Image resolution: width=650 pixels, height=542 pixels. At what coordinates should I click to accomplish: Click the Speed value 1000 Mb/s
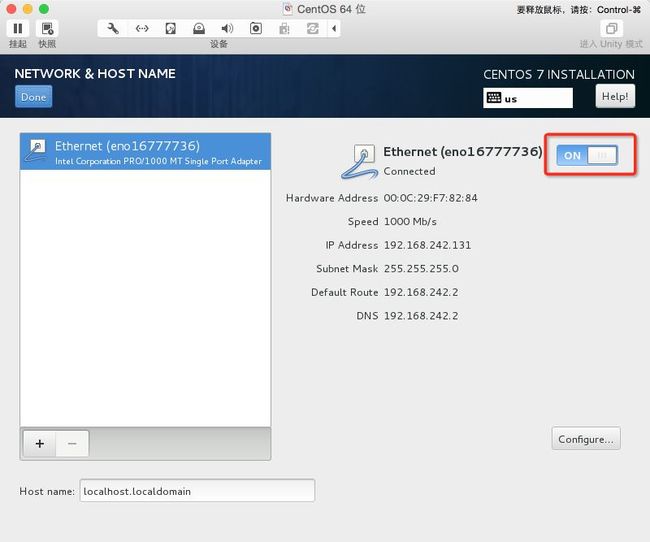(410, 221)
